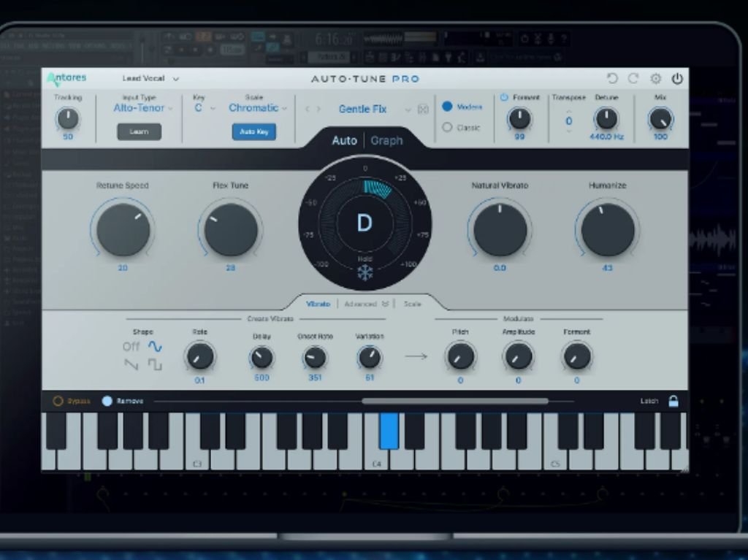Click the Modulate Pitch knob
748x560 pixels.
point(460,357)
